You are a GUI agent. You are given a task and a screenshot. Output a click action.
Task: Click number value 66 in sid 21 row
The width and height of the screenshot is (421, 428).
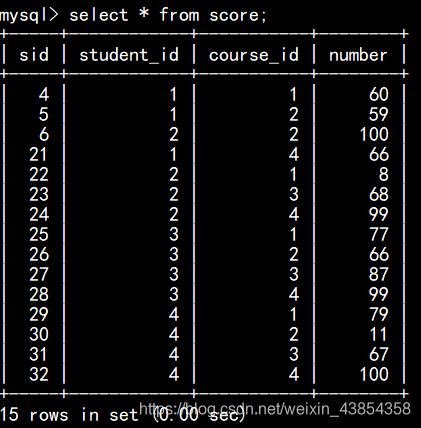coord(379,154)
